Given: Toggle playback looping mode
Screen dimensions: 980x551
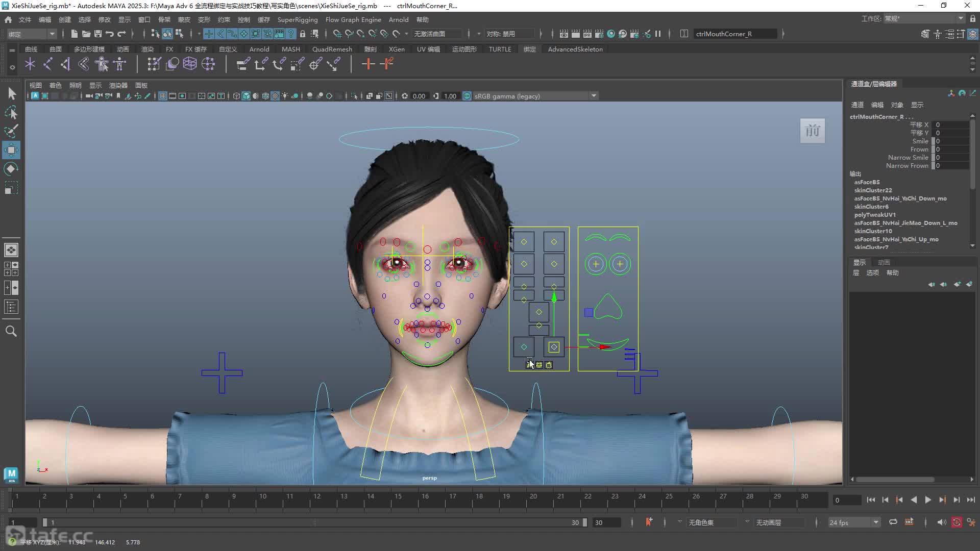Looking at the screenshot, I should [x=893, y=522].
